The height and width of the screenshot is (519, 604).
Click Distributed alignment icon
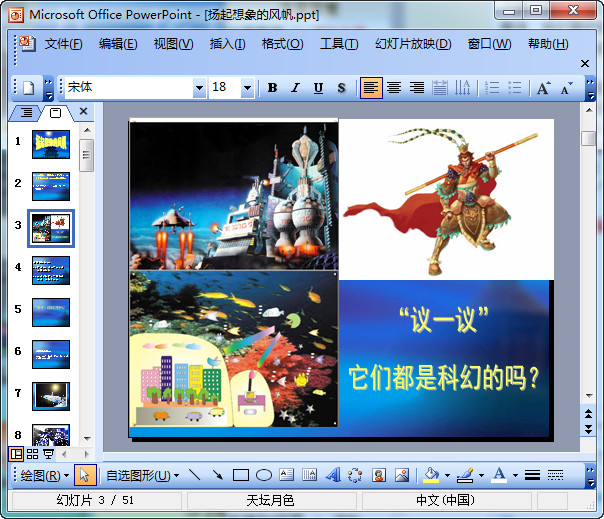click(x=440, y=88)
